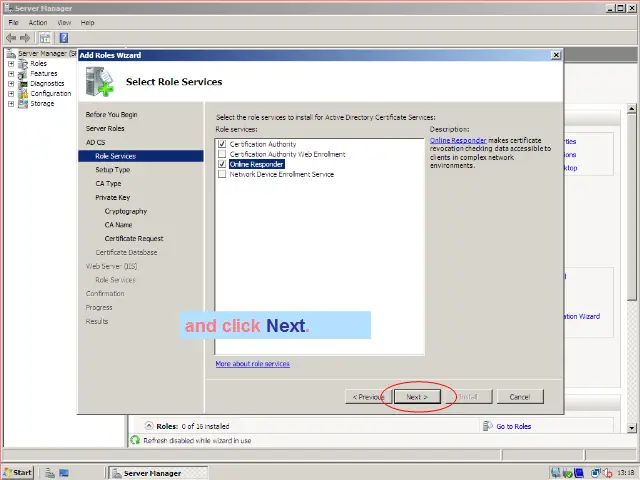Select the Configuration node icon in tree
This screenshot has height=480, width=640.
coord(23,93)
